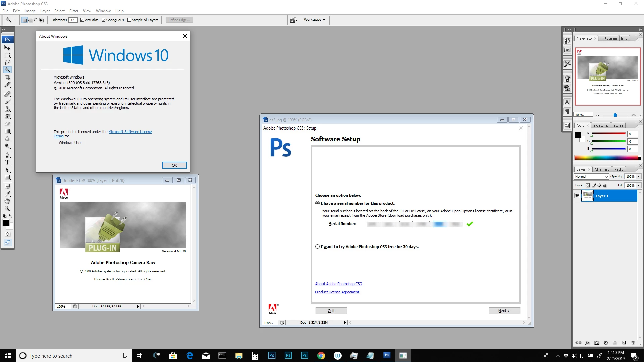The height and width of the screenshot is (362, 644).
Task: Expand the Opacity slider arrow
Action: (x=638, y=176)
